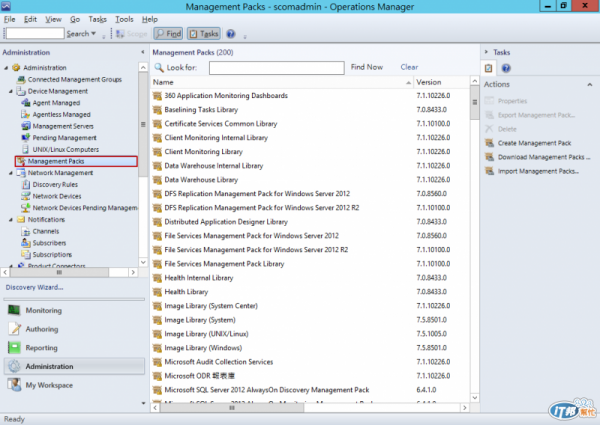Click Create Management Pack action
Screen dimensions: 600x425
click(534, 143)
